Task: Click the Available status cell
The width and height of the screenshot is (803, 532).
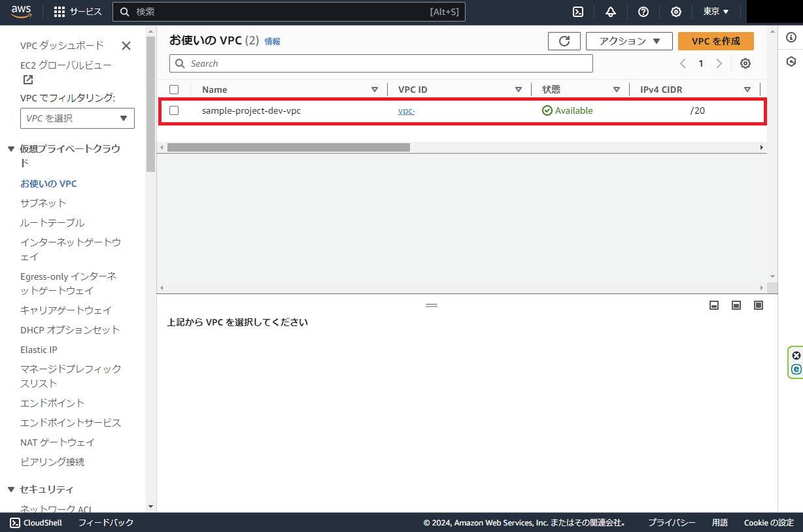Action: tap(568, 110)
